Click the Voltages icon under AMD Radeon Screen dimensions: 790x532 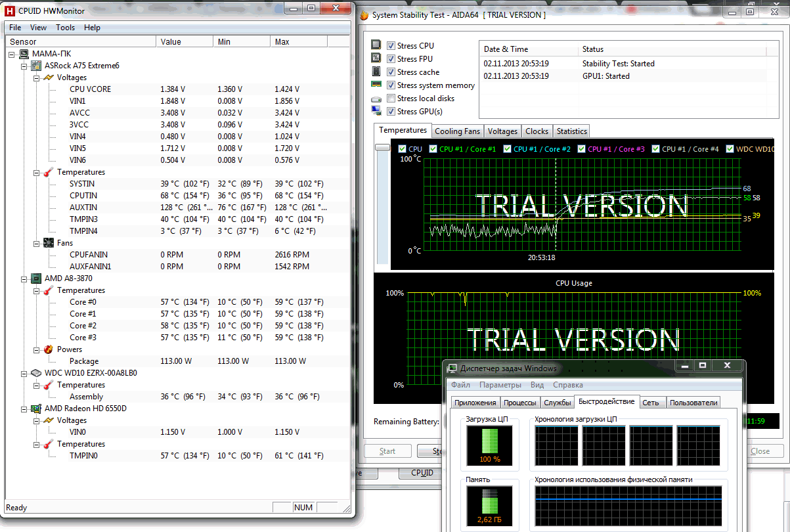tap(49, 420)
